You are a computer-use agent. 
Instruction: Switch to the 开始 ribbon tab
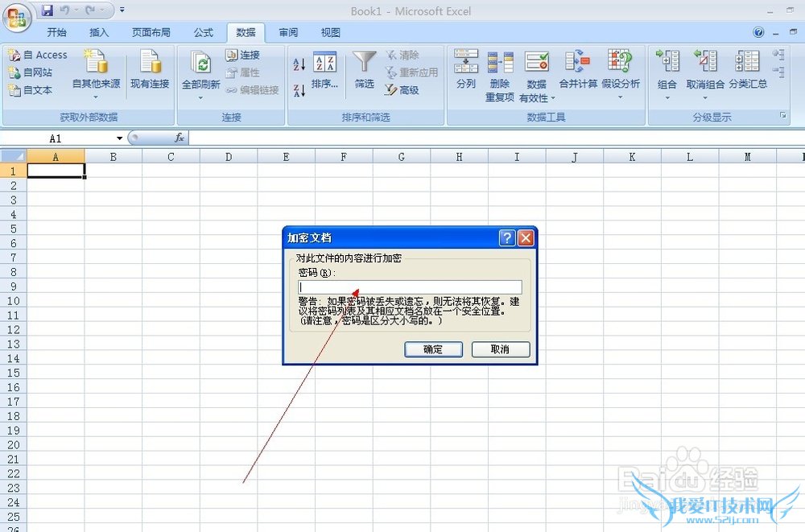point(56,33)
